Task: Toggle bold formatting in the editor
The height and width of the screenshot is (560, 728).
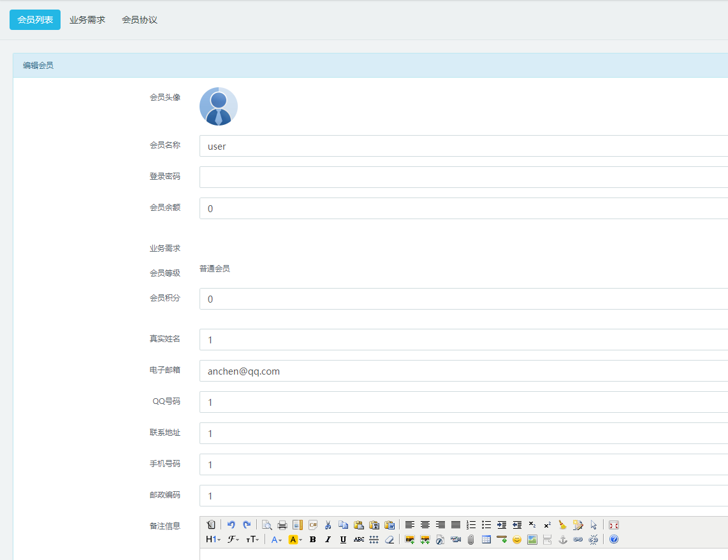Action: coord(312,540)
